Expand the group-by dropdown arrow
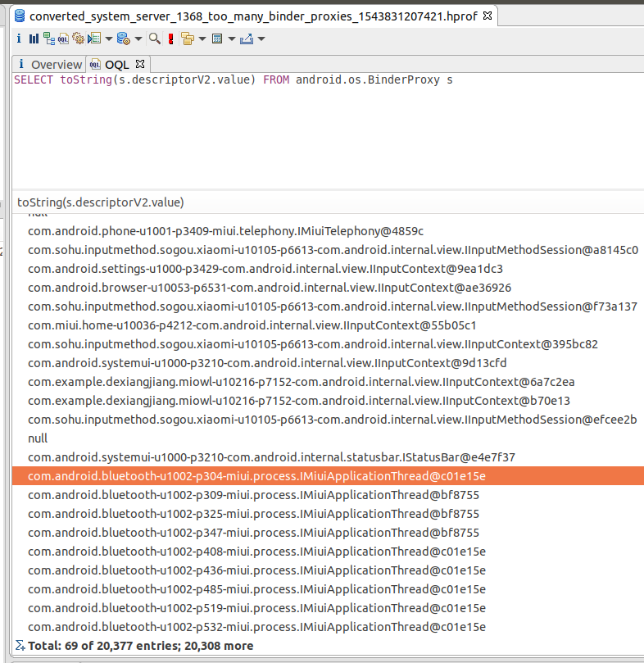Viewport: 644px width, 663px height. point(202,39)
